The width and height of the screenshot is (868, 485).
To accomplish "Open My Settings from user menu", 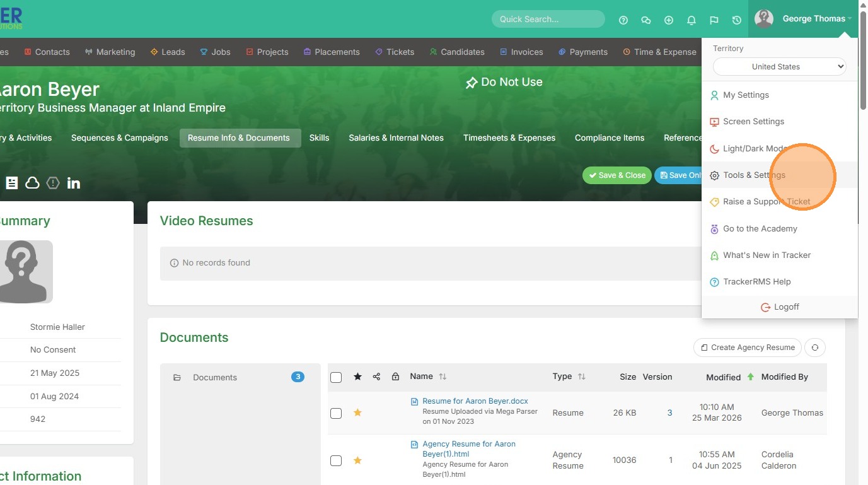I will coord(780,95).
